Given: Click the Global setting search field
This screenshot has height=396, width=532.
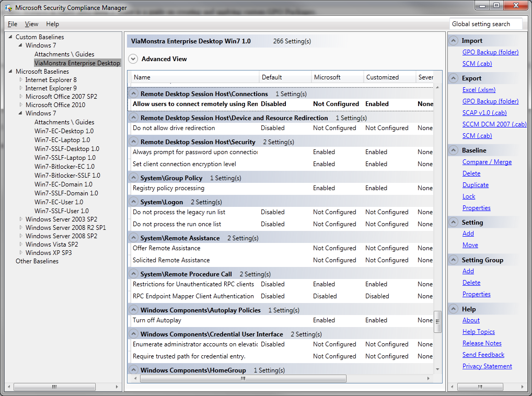Looking at the screenshot, I should click(x=485, y=24).
